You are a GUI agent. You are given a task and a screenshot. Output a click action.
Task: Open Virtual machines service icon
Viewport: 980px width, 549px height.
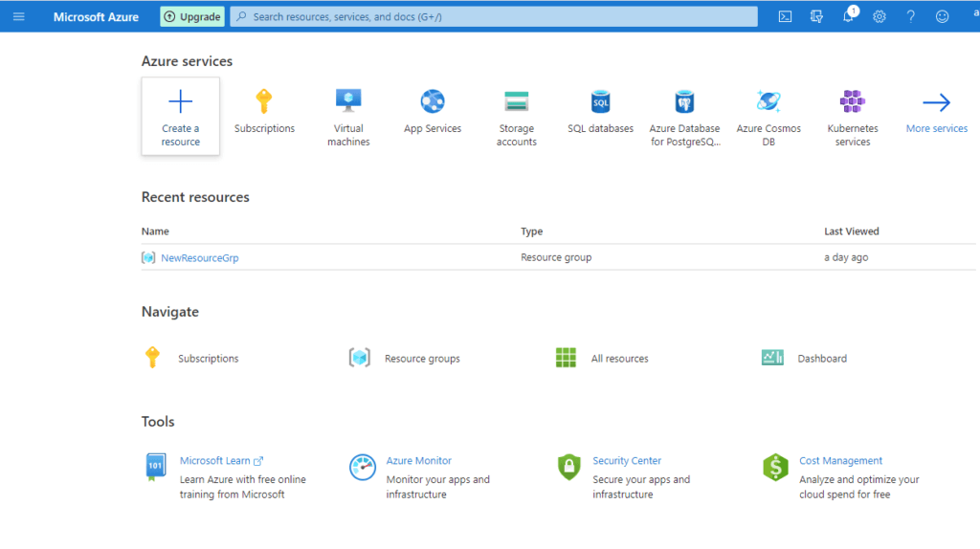tap(348, 100)
